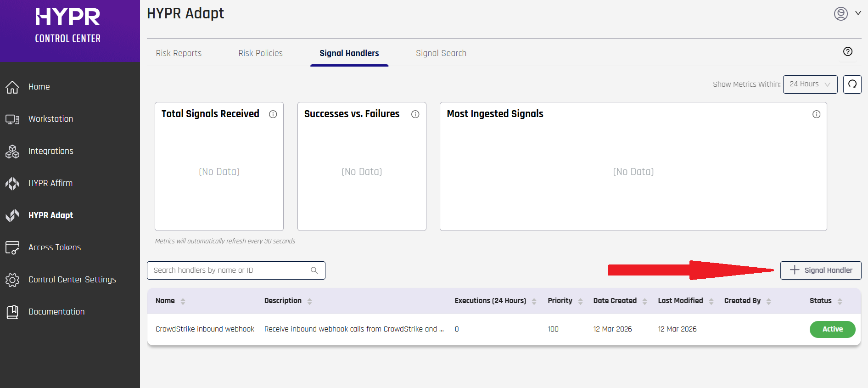Viewport: 868px width, 388px height.
Task: Open the CrowdStrike inbound webhook handler
Action: pos(205,329)
